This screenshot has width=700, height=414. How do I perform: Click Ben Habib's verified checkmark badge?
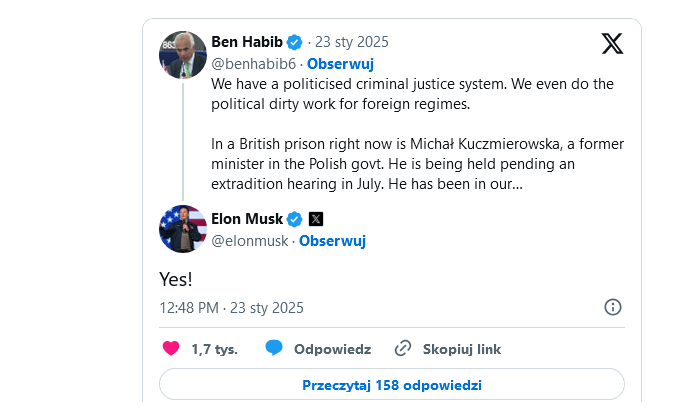294,42
